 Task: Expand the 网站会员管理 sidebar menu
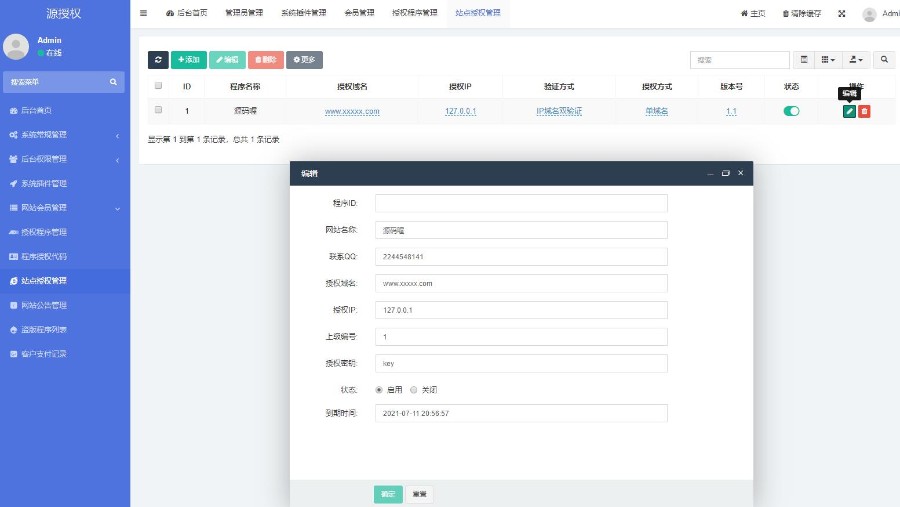click(65, 208)
